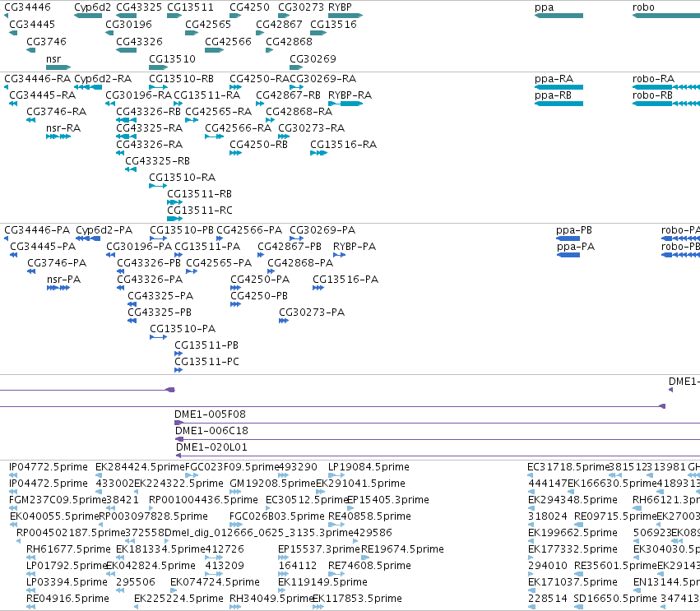Click the Cyp6d2 gene label

pyautogui.click(x=92, y=7)
